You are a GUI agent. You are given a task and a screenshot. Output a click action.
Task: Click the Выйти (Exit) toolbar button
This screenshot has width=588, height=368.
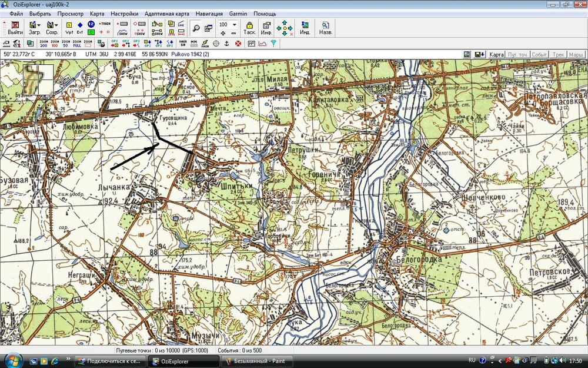click(x=14, y=28)
